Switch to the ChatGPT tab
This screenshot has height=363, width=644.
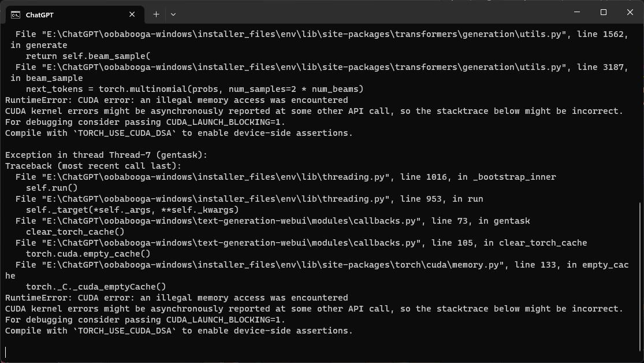click(x=69, y=14)
